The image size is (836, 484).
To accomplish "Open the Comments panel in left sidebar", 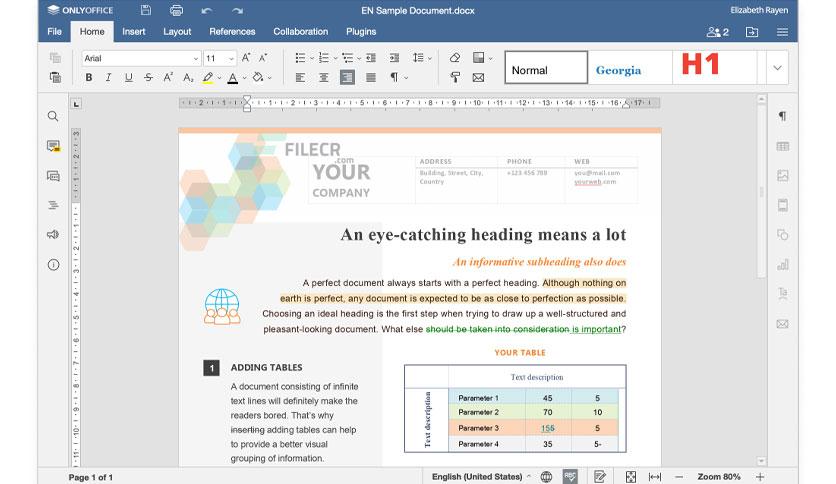I will tap(53, 146).
